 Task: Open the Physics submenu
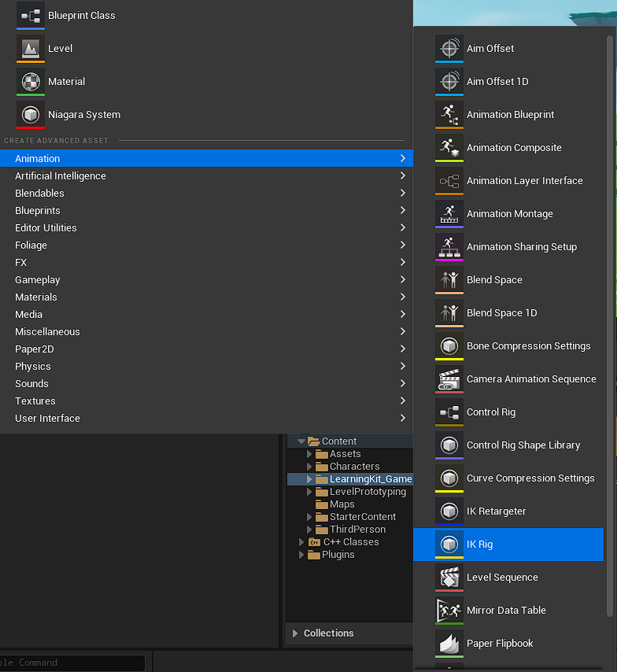206,366
